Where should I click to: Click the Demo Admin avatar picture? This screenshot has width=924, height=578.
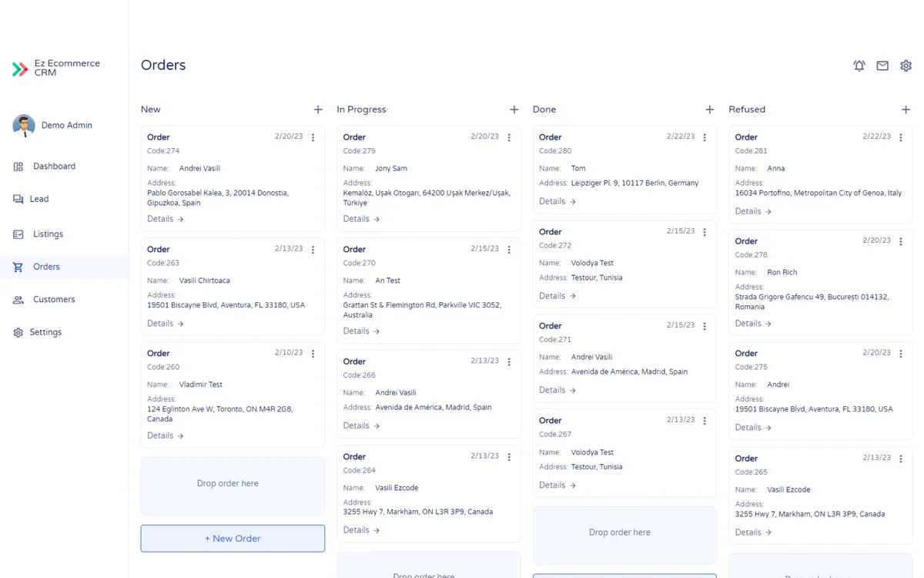coord(24,126)
